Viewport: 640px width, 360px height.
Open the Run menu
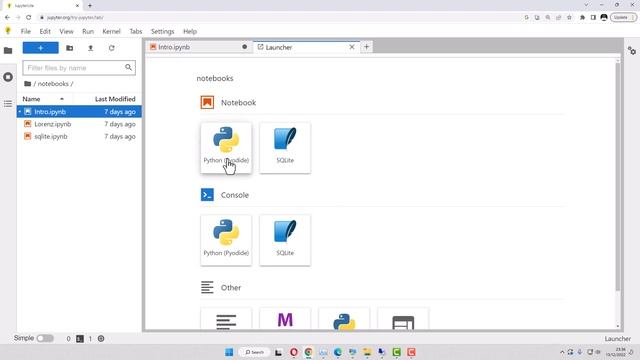[88, 31]
